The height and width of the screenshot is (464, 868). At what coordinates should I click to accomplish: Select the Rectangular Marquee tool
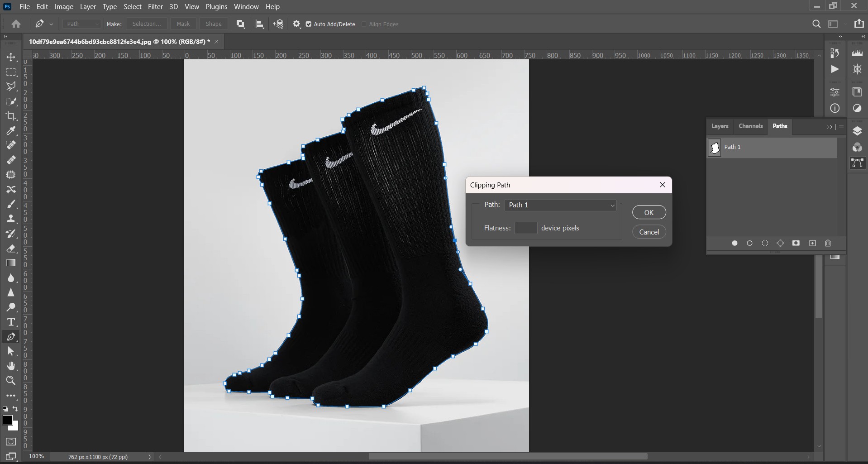coord(11,72)
